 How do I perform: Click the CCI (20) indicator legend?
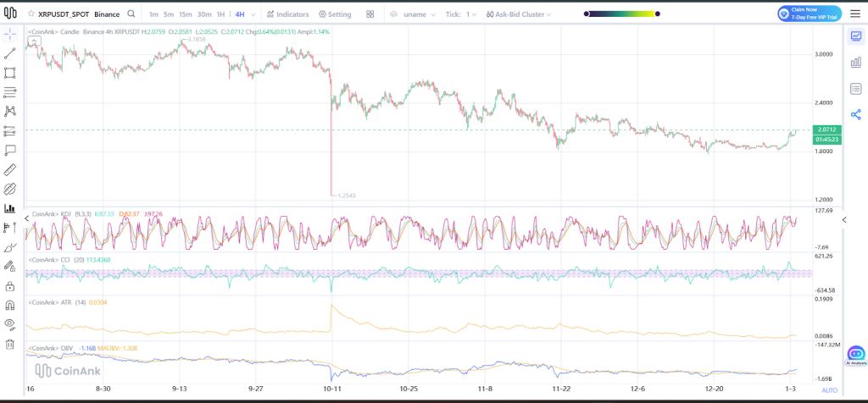[70, 260]
